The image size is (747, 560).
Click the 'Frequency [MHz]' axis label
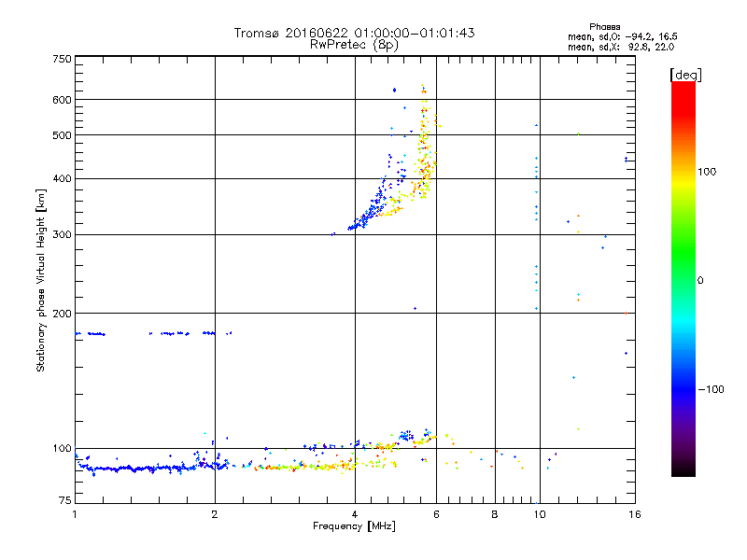click(354, 526)
